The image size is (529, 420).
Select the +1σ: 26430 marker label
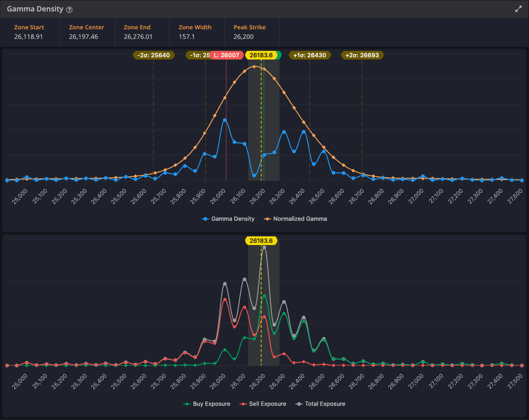(309, 55)
